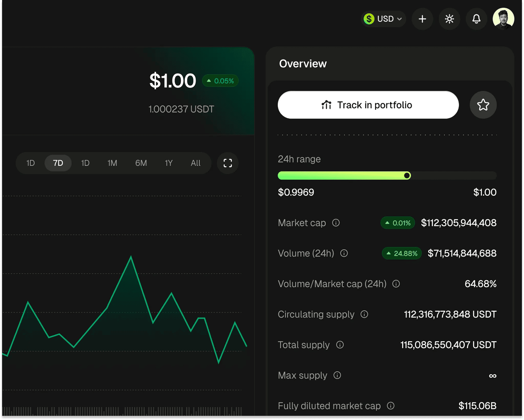Click Track in portfolio button
524x420 pixels.
click(368, 105)
